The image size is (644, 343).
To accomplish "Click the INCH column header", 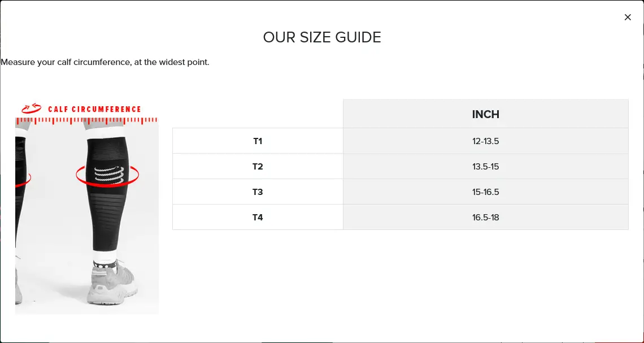I will (485, 114).
